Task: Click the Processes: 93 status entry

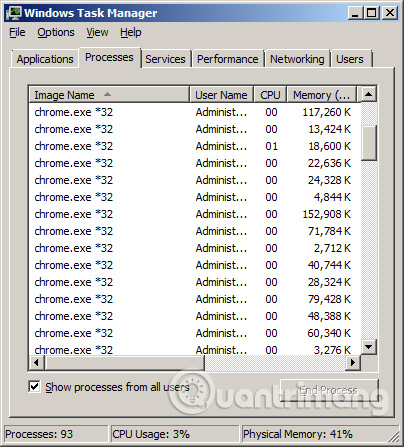Action: (56, 434)
